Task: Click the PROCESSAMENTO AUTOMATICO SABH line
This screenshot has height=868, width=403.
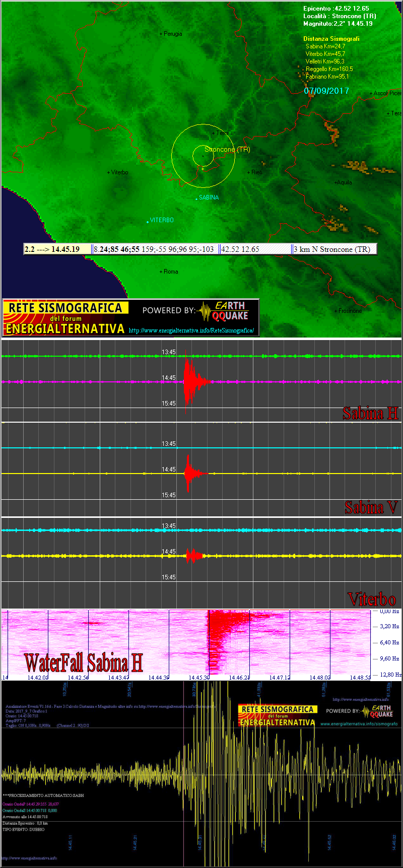Action: 43,795
